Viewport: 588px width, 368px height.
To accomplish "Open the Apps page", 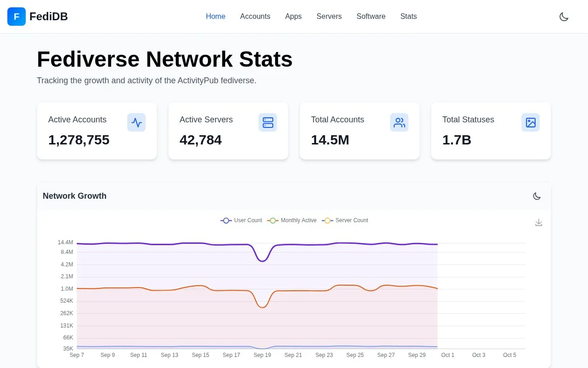I will [x=293, y=17].
